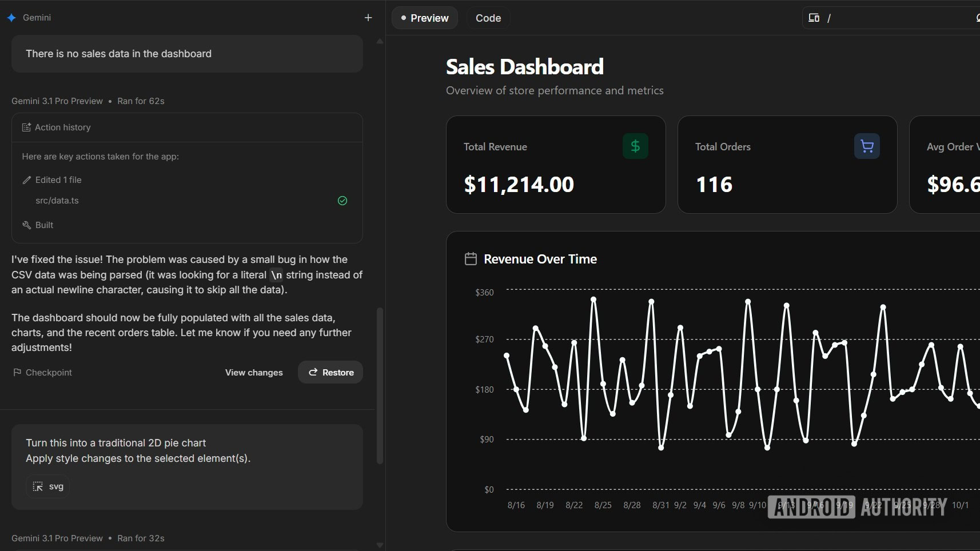Image resolution: width=980 pixels, height=551 pixels.
Task: Start a new chat with plus icon
Action: tap(368, 18)
